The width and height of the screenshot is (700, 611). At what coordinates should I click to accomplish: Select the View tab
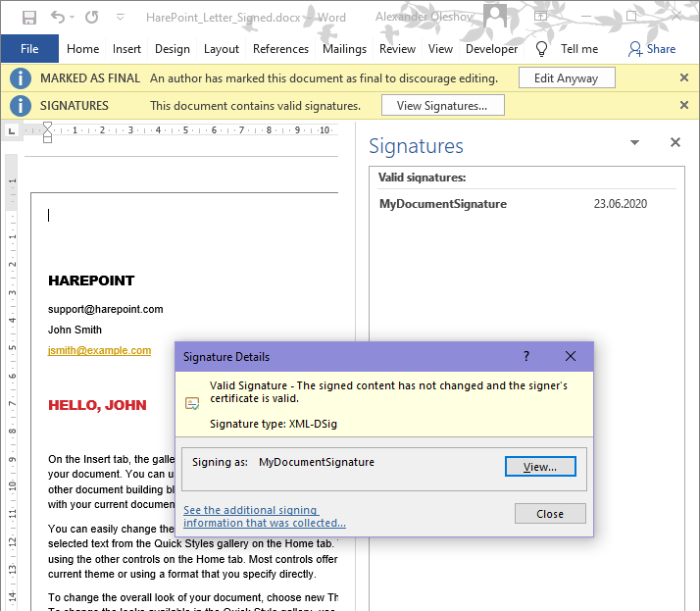(x=440, y=49)
